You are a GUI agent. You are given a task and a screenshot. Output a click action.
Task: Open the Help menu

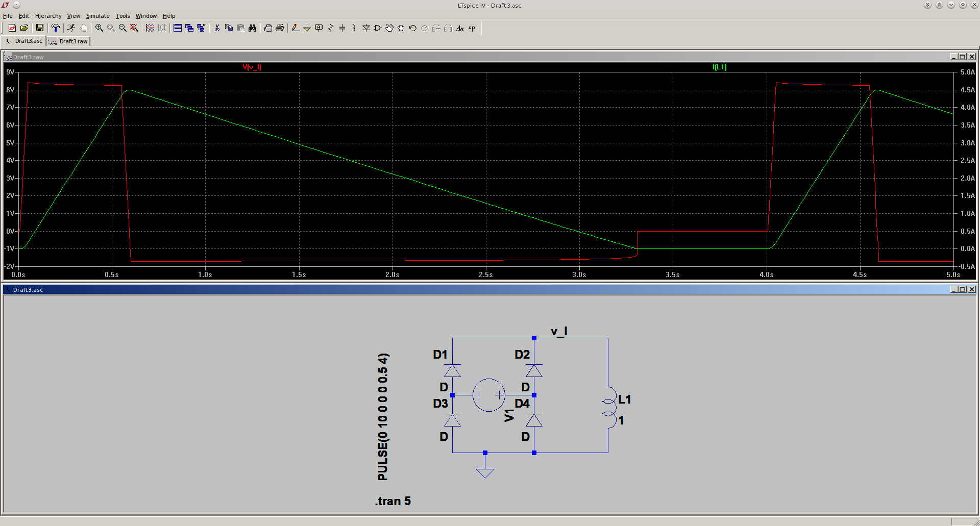(x=169, y=16)
